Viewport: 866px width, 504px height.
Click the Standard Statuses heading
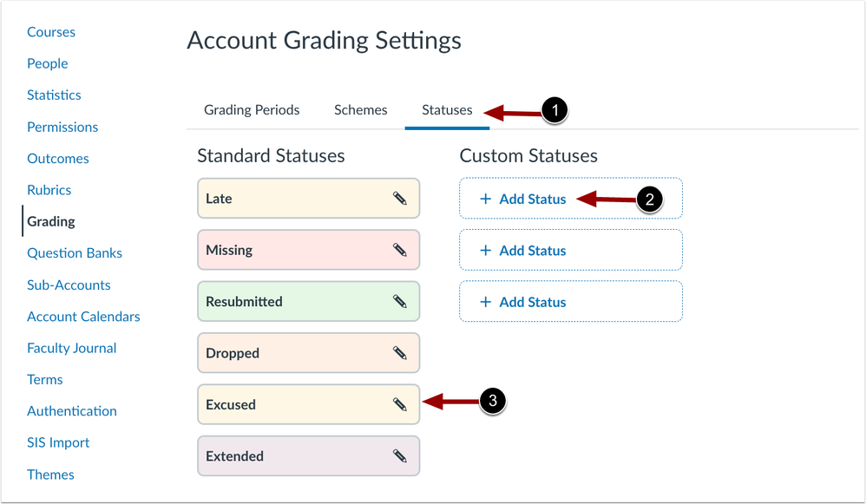272,155
